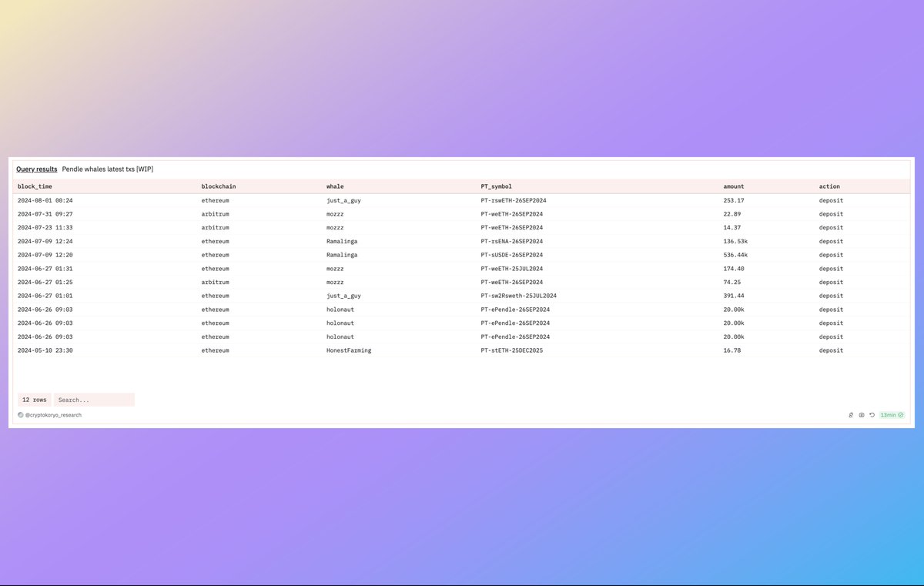
Task: Click whale 'Ramalinga' in the 136.53k row
Action: (x=342, y=242)
